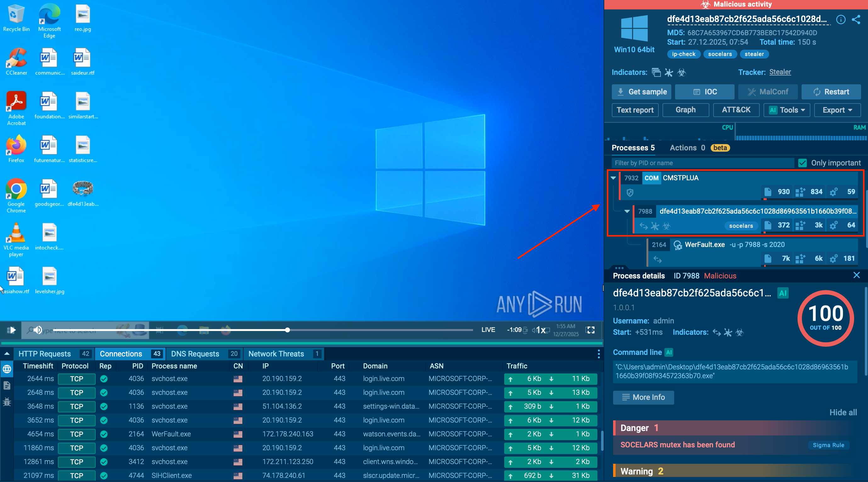Screen dimensions: 868x482
Task: Open the network connections globe icon
Action: click(7, 369)
